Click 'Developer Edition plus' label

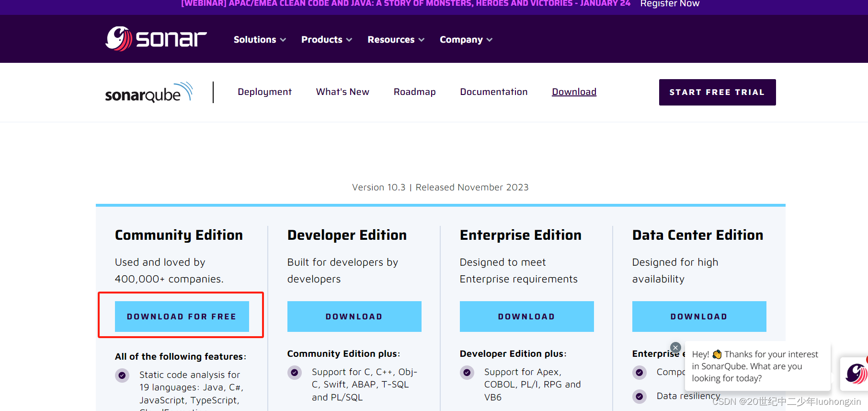point(513,353)
